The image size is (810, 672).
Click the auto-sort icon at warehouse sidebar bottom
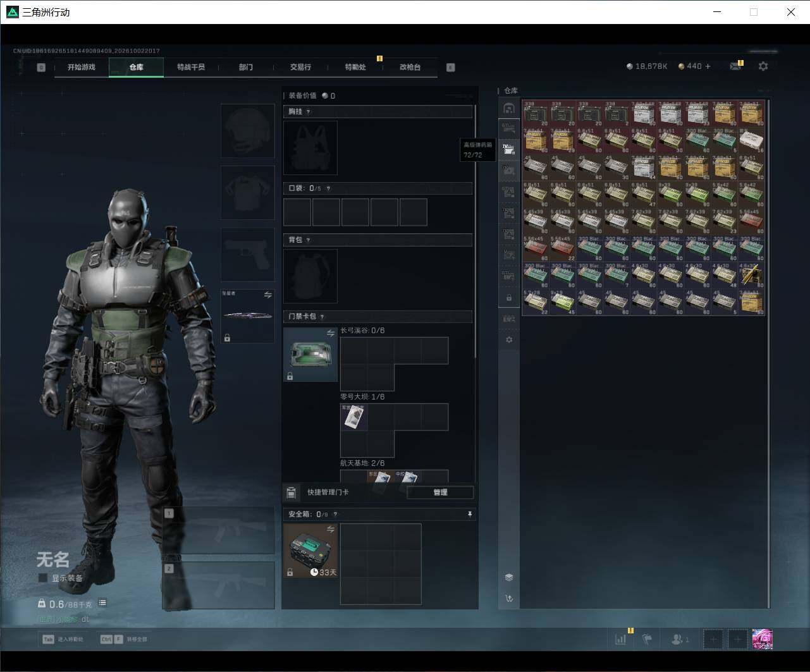tap(509, 598)
